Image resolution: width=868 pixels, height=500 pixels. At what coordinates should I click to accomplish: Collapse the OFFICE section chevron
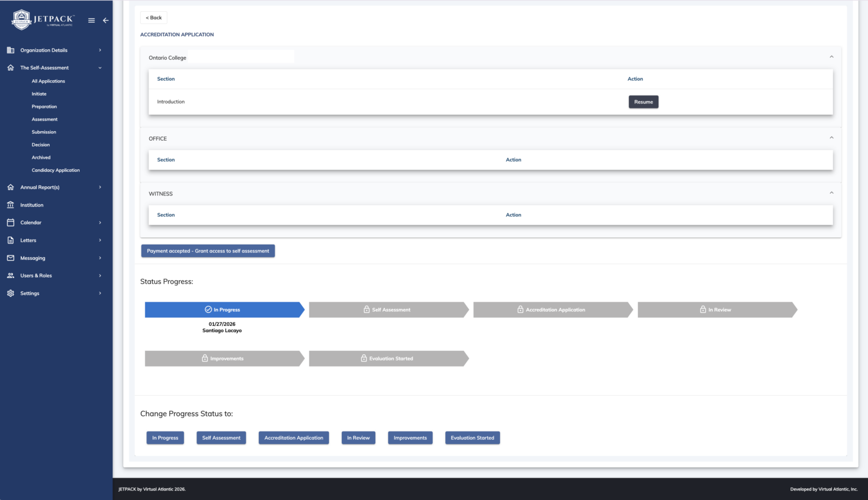click(831, 137)
